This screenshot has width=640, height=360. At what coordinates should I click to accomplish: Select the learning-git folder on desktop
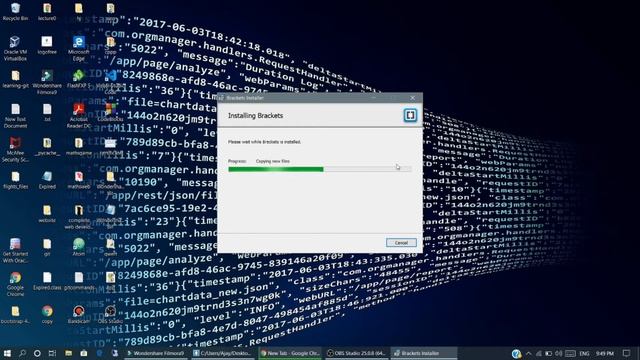(x=15, y=79)
